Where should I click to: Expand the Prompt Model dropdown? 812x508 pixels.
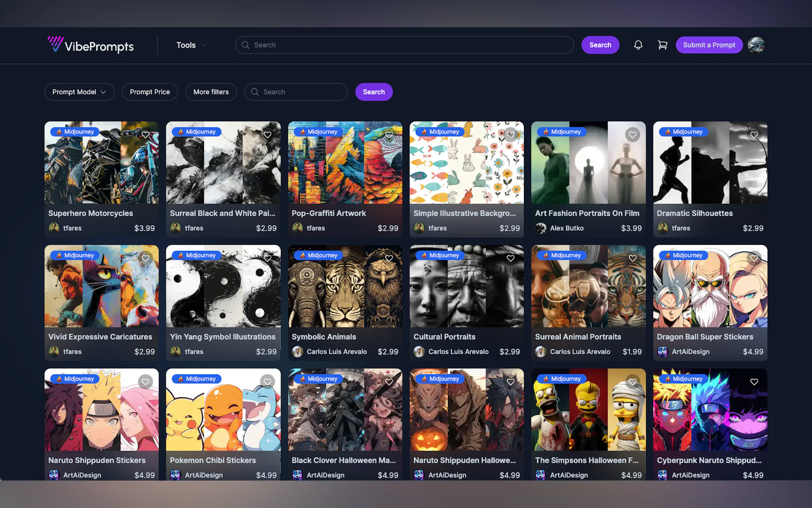coord(79,92)
